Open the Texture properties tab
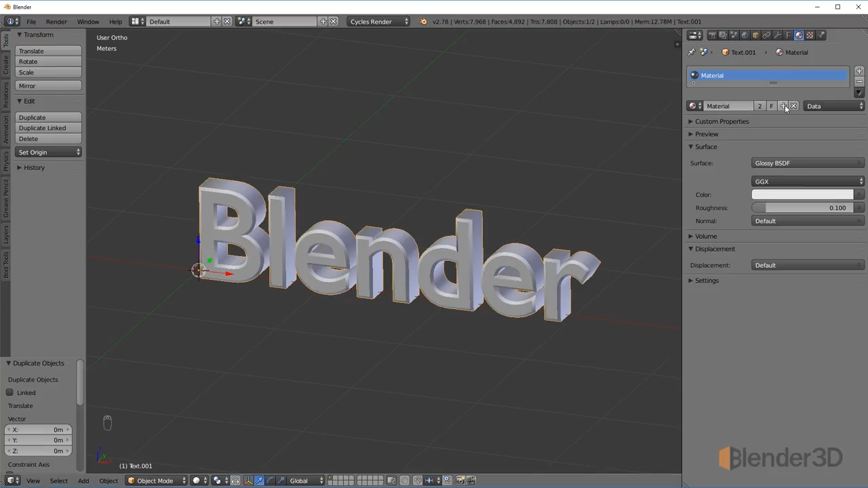 pyautogui.click(x=810, y=35)
